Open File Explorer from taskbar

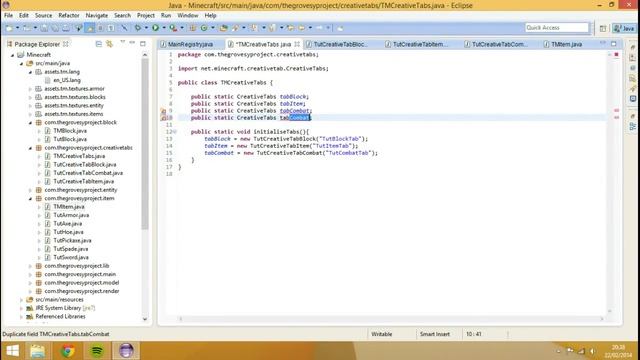click(38, 350)
